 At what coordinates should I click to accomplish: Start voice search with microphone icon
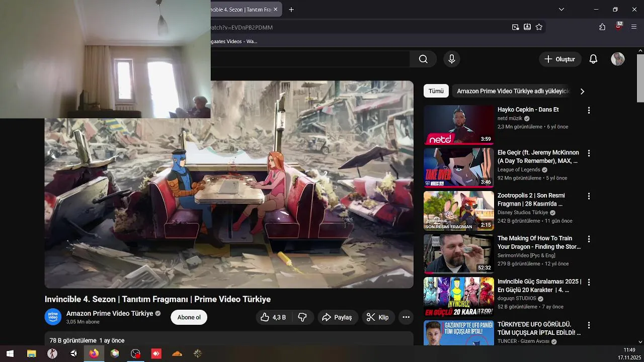(452, 59)
